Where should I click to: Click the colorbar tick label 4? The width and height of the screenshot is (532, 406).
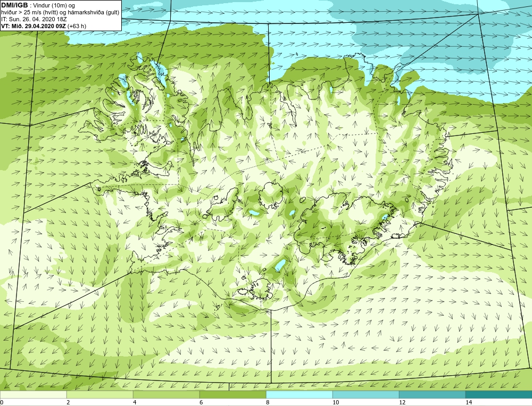click(x=135, y=403)
